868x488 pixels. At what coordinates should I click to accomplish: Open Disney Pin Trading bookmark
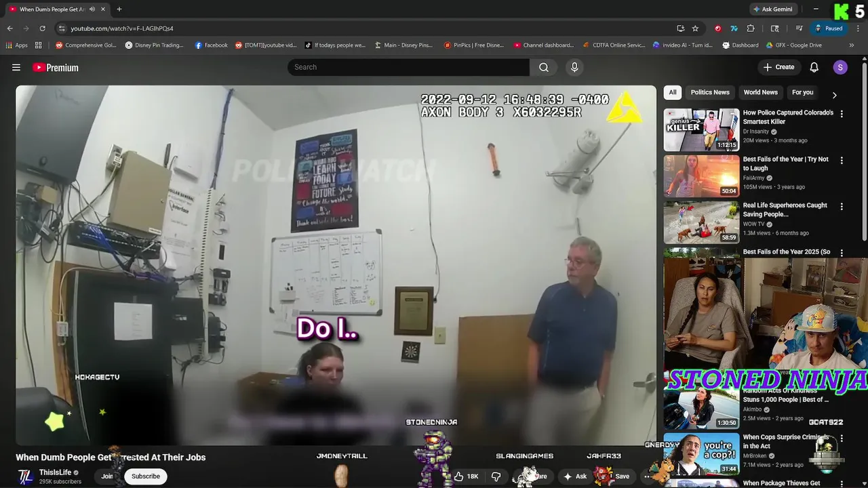pos(155,45)
